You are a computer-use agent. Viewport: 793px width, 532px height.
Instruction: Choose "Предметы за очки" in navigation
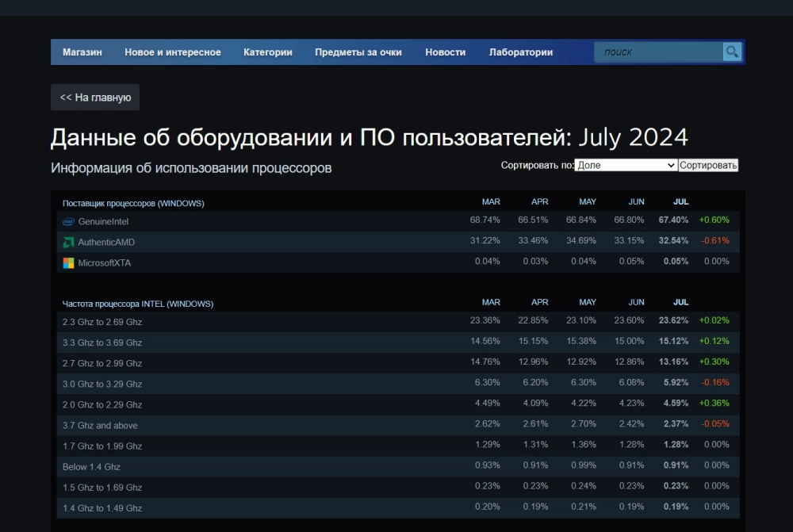(x=358, y=52)
